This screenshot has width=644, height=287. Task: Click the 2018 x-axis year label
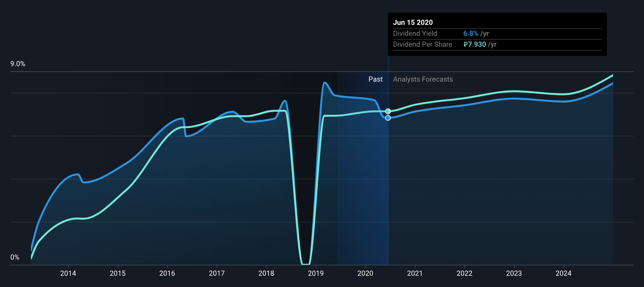(266, 273)
